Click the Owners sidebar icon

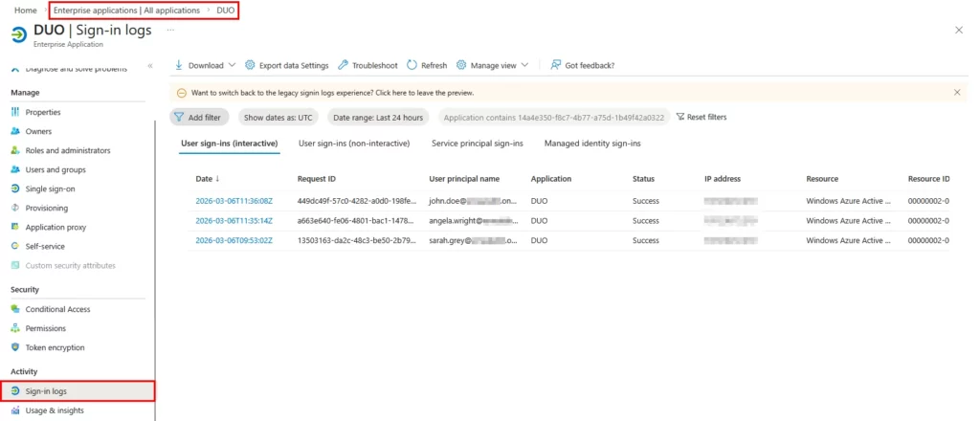[x=15, y=131]
